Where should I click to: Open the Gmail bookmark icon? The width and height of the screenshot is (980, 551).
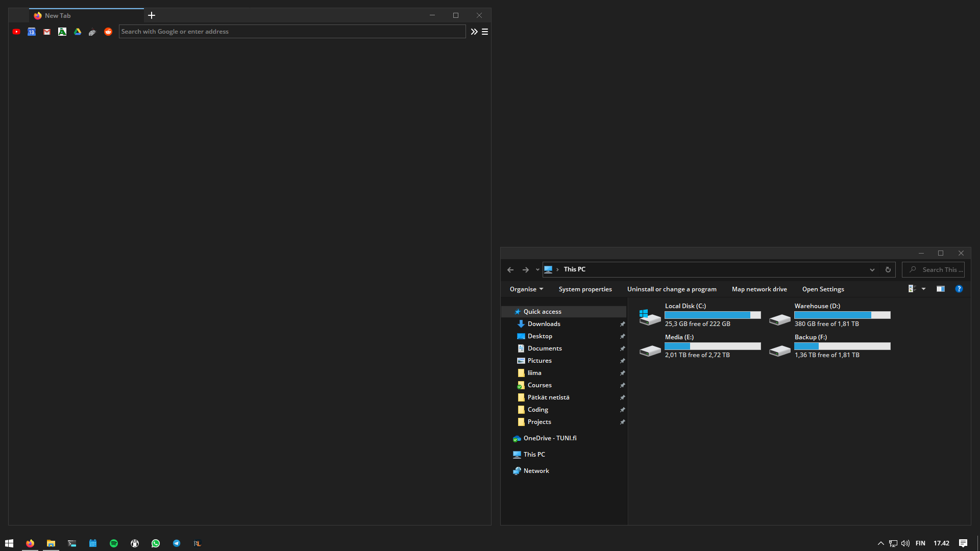tap(47, 32)
